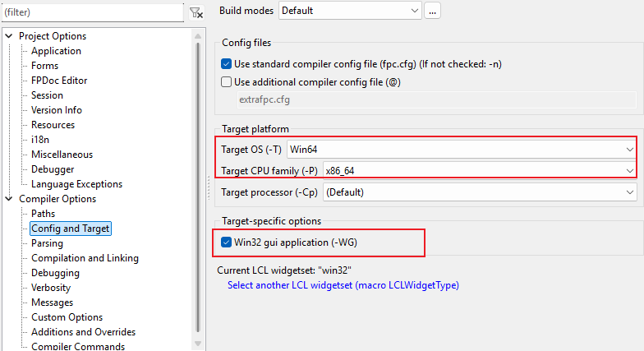Open the Target OS dropdown

point(462,150)
